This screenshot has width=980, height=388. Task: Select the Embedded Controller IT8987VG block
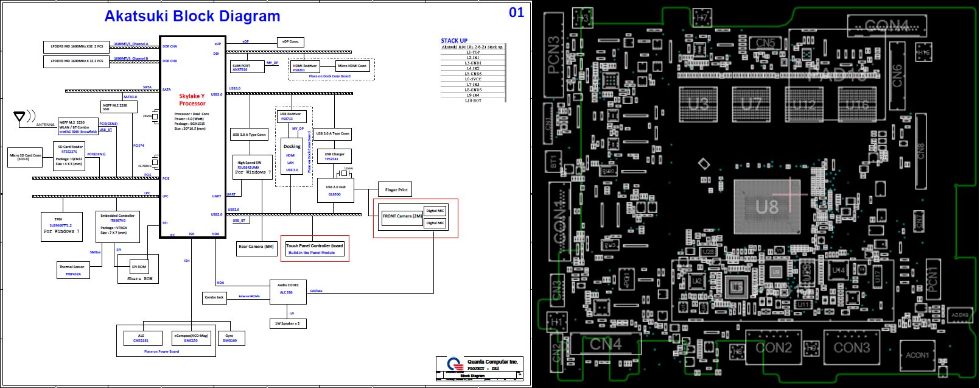pos(118,226)
